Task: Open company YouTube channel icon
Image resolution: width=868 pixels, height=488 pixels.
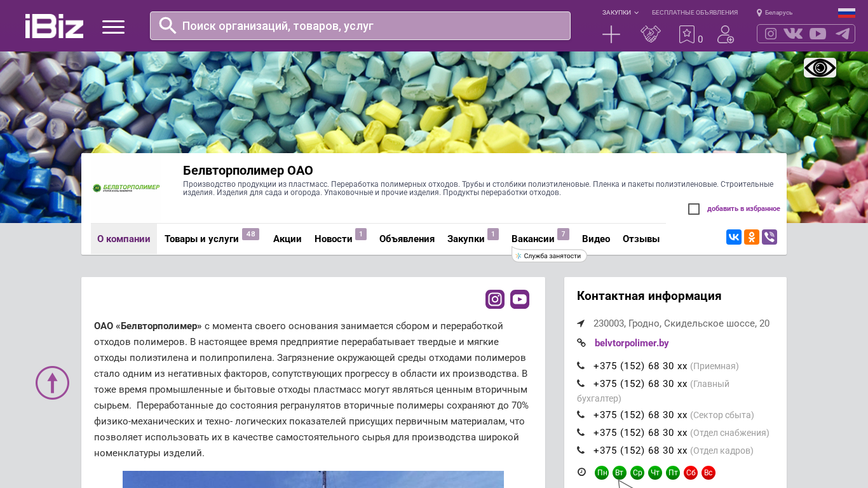Action: (x=520, y=299)
